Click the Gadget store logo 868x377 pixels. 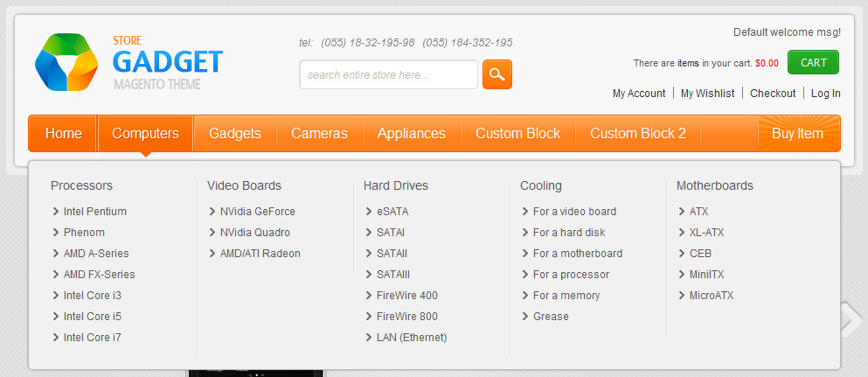coord(128,62)
